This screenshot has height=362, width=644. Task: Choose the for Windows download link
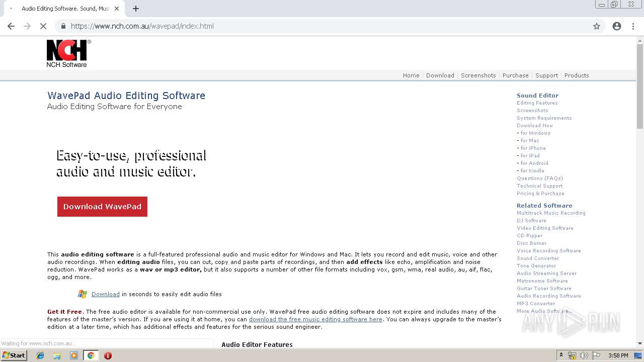pyautogui.click(x=535, y=133)
